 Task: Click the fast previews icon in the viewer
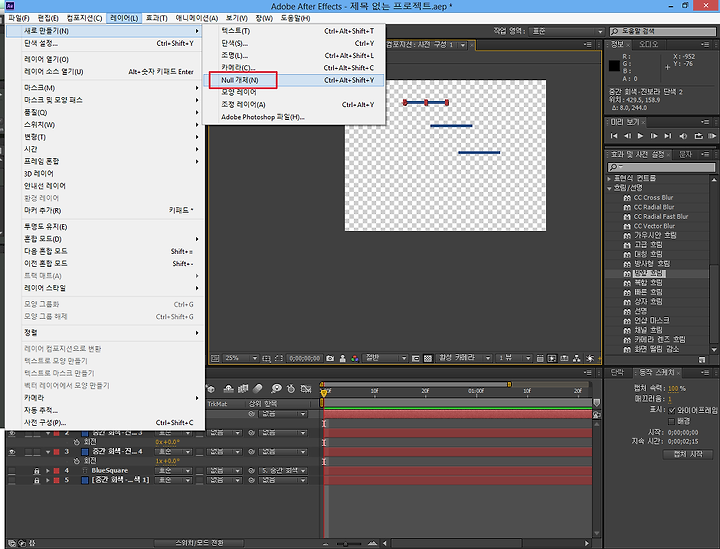coord(552,359)
